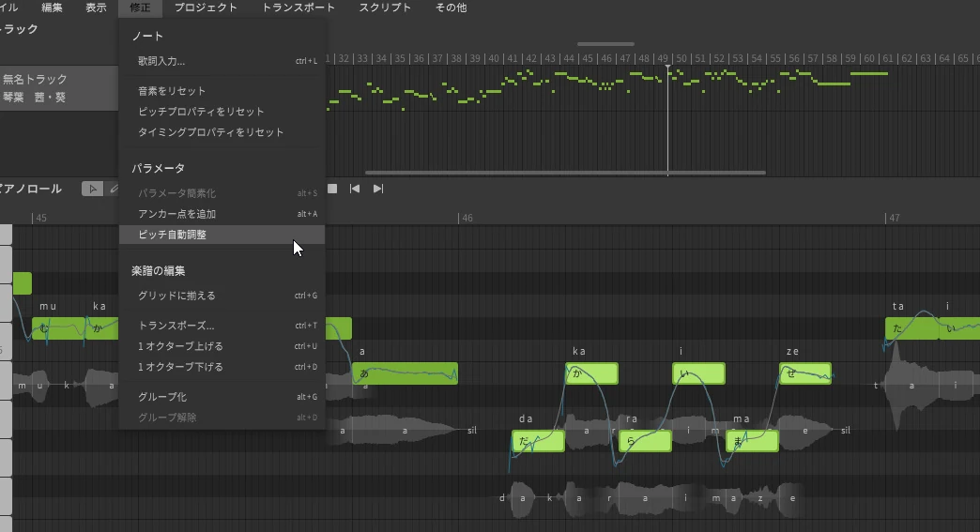
Task: Choose グループ化 menu entry
Action: [x=222, y=397]
